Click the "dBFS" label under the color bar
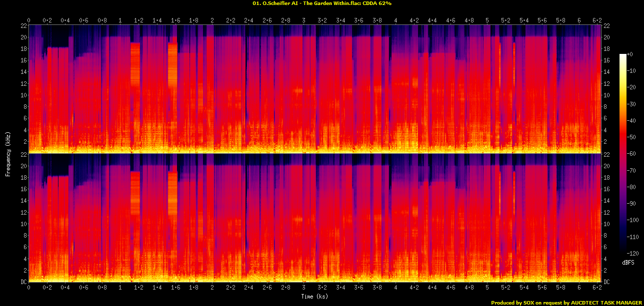Image resolution: width=644 pixels, height=306 pixels. (x=628, y=262)
